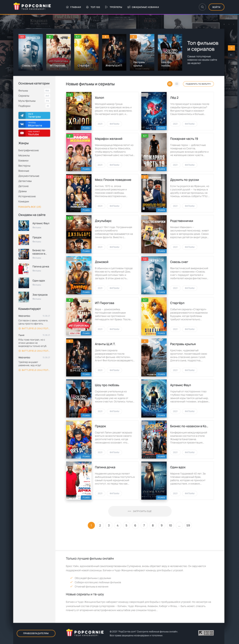239x644 pixels.
Task: Click Загрузить ещё load more button
Action: pos(140,511)
